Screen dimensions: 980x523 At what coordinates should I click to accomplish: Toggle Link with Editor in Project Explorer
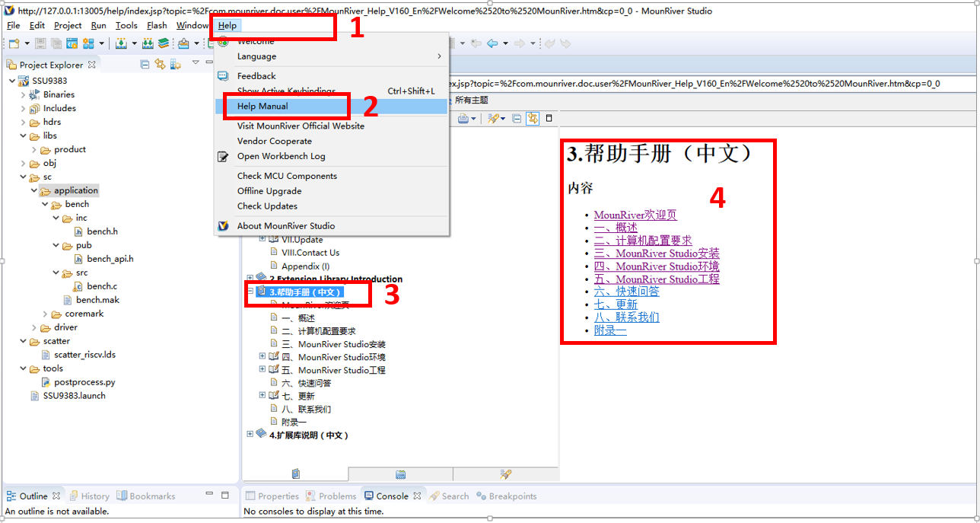(160, 64)
